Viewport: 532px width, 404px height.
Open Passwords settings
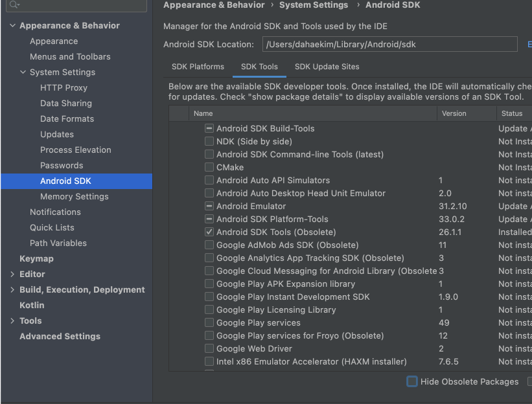click(x=62, y=165)
